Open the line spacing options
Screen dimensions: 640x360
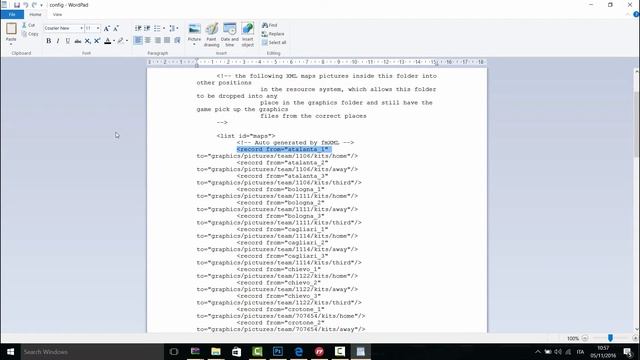click(174, 28)
